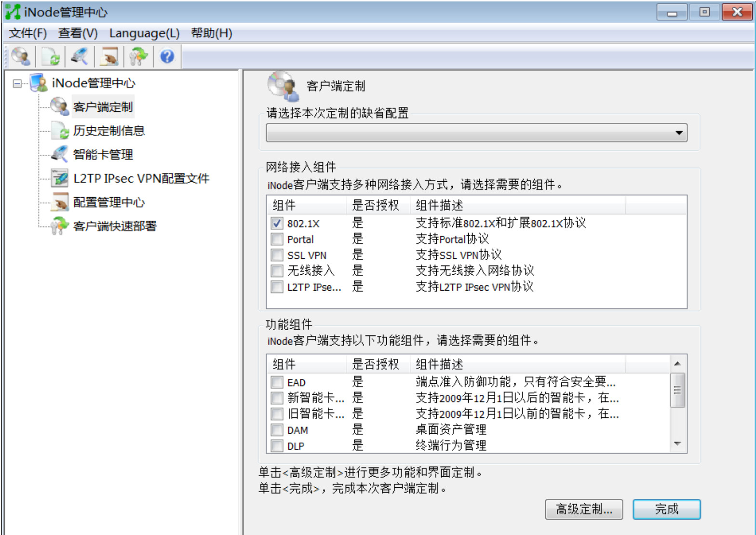This screenshot has width=756, height=535.
Task: Check the L2TP IPsec component checkbox
Action: click(277, 287)
